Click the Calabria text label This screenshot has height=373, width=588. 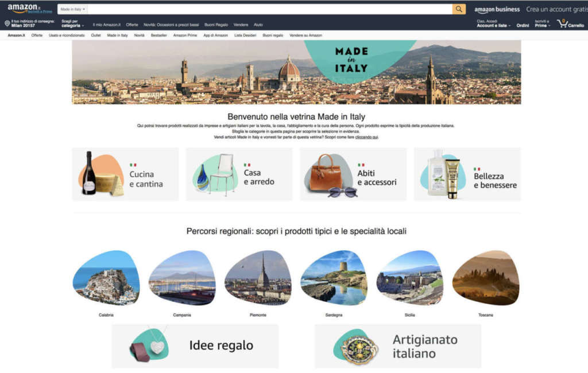tap(106, 315)
